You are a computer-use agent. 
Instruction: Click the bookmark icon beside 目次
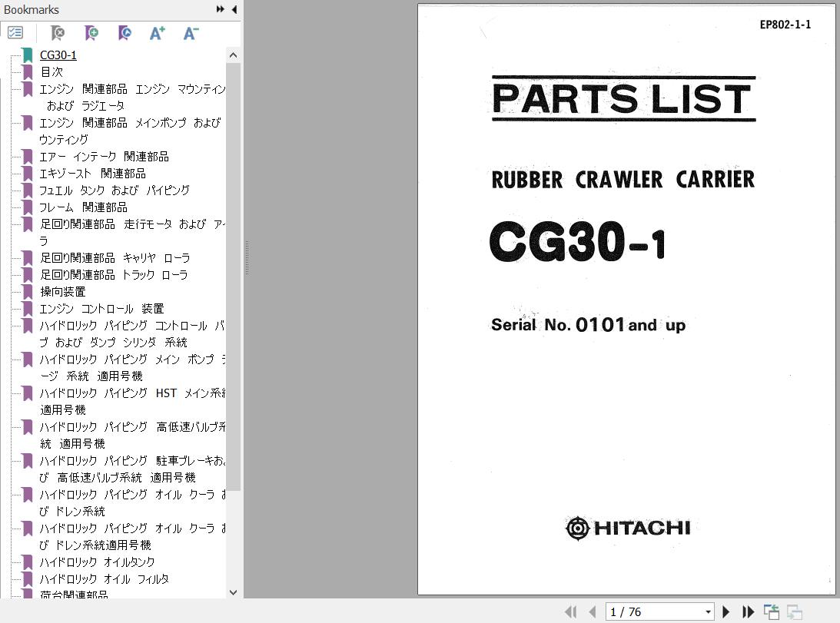[x=28, y=71]
